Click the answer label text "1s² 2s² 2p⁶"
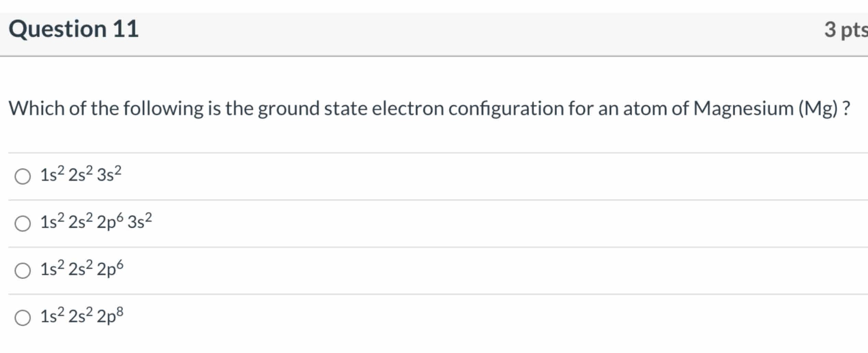Screen dimensions: 868x353 point(82,269)
